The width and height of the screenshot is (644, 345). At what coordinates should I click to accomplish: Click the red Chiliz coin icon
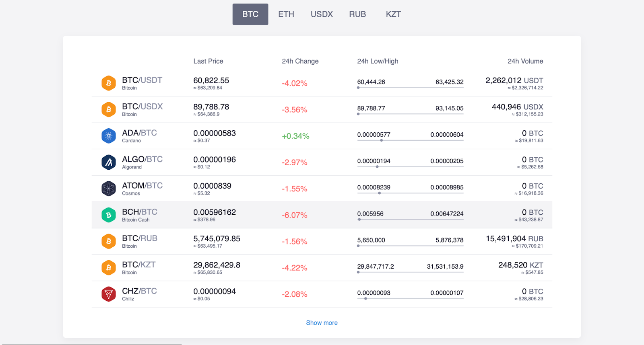coord(108,294)
